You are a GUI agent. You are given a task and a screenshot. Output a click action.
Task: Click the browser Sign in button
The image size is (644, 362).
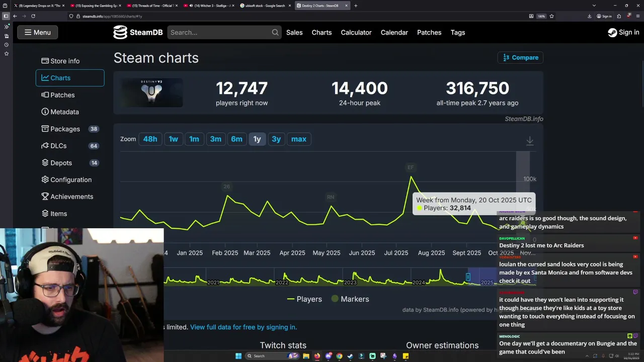point(604,16)
